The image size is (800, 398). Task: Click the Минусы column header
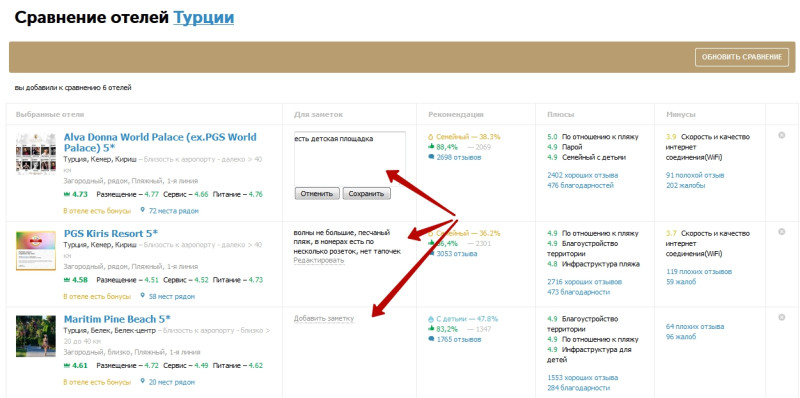click(x=681, y=115)
